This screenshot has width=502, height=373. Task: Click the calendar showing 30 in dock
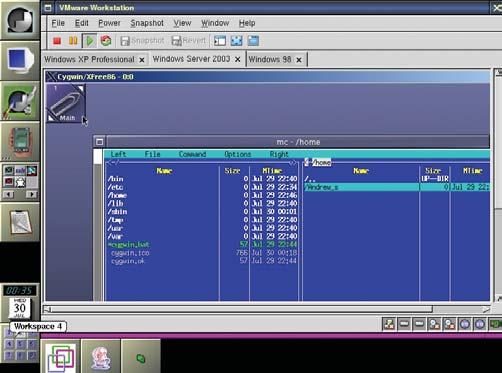point(20,308)
